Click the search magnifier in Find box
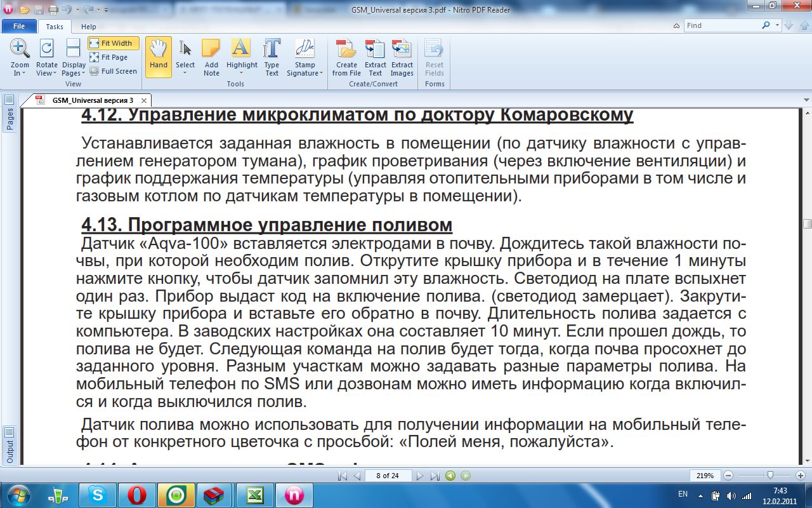The width and height of the screenshot is (812, 508). (x=766, y=25)
